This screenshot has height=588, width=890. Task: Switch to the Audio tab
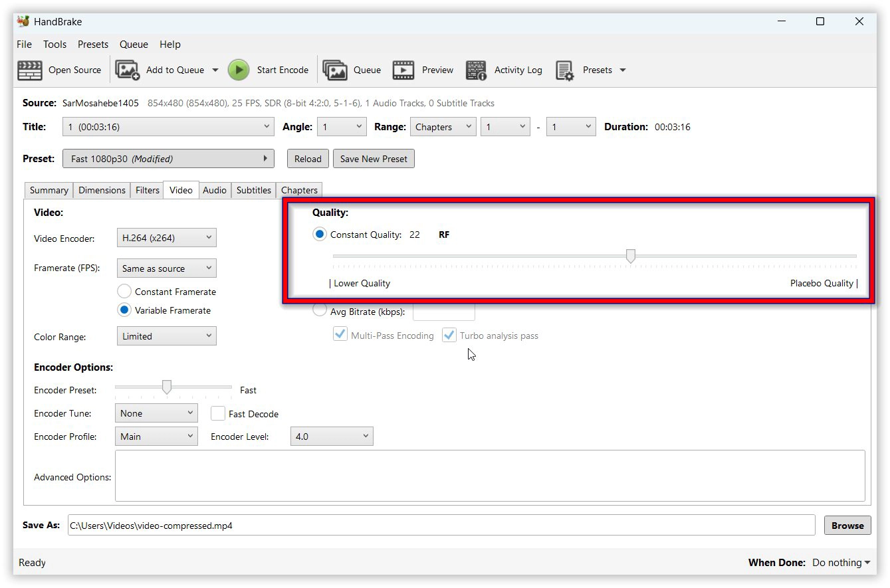point(215,190)
